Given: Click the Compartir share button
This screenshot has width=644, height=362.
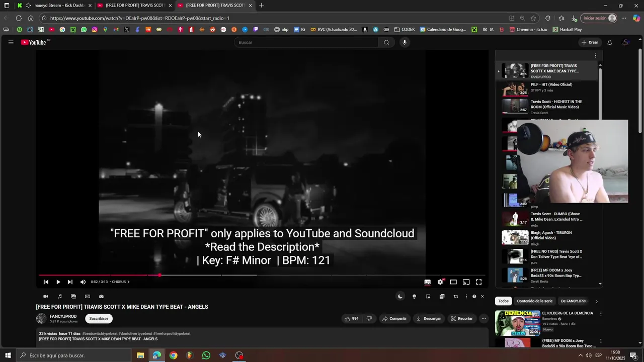Looking at the screenshot, I should [394, 318].
